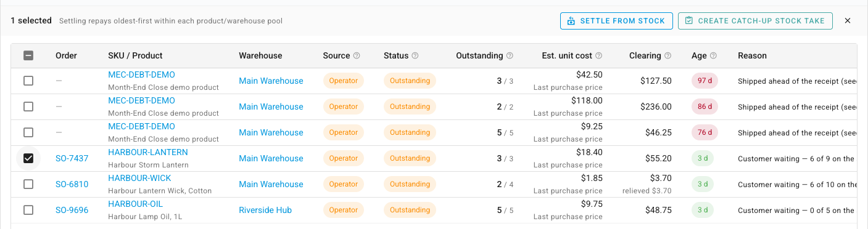Click the Reason column header
This screenshot has height=229, width=868.
[752, 55]
